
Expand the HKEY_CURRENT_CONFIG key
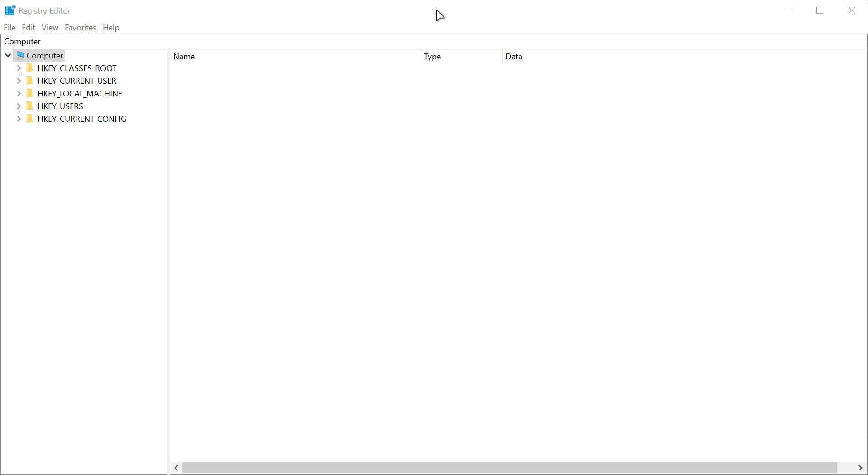(19, 119)
